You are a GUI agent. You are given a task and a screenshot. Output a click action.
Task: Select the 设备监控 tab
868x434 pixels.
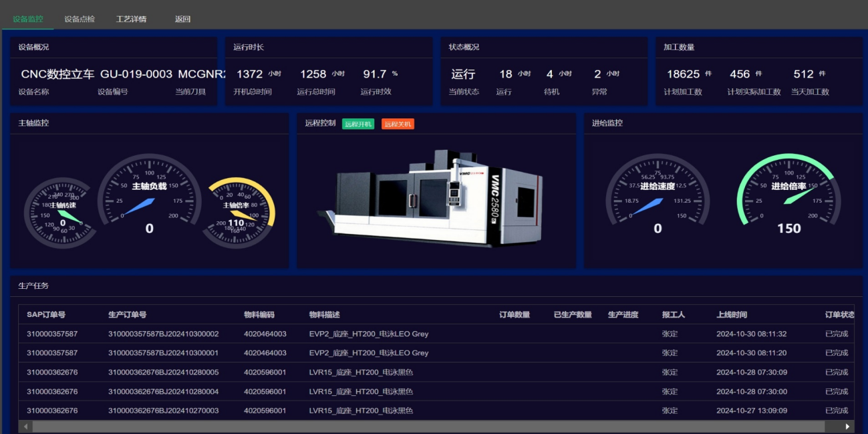(27, 19)
